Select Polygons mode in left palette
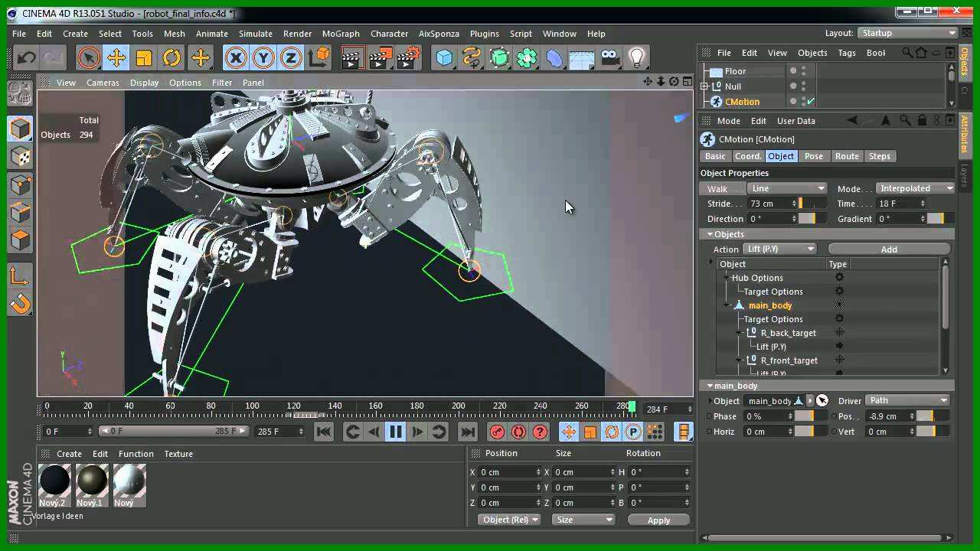This screenshot has height=551, width=980. (21, 240)
